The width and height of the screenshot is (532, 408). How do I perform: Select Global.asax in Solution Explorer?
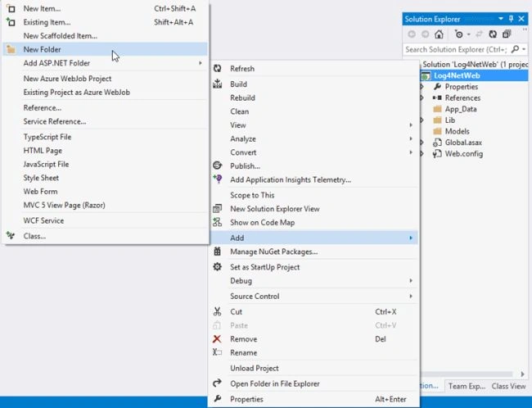tap(463, 143)
